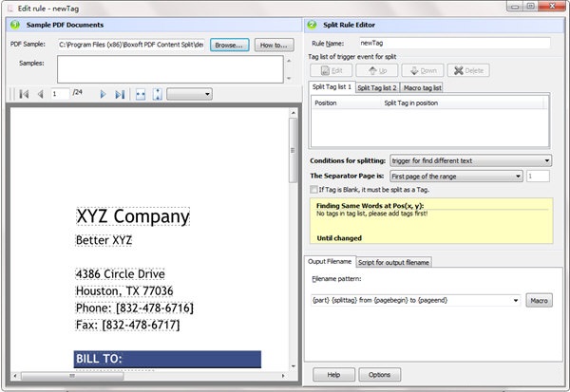Viewport: 570px width, 392px height.
Task: Toggle If Tag is Blank checkbox
Action: point(313,189)
